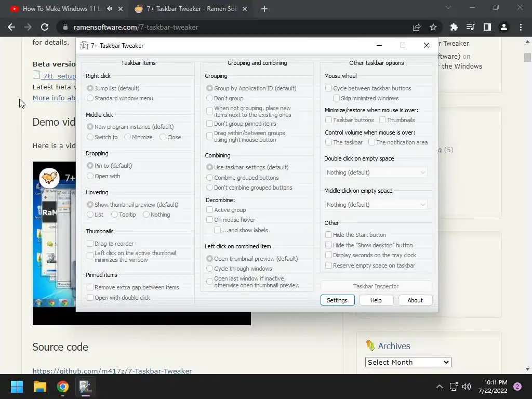
Task: Open Chrome's three-dot menu
Action: pos(521,27)
